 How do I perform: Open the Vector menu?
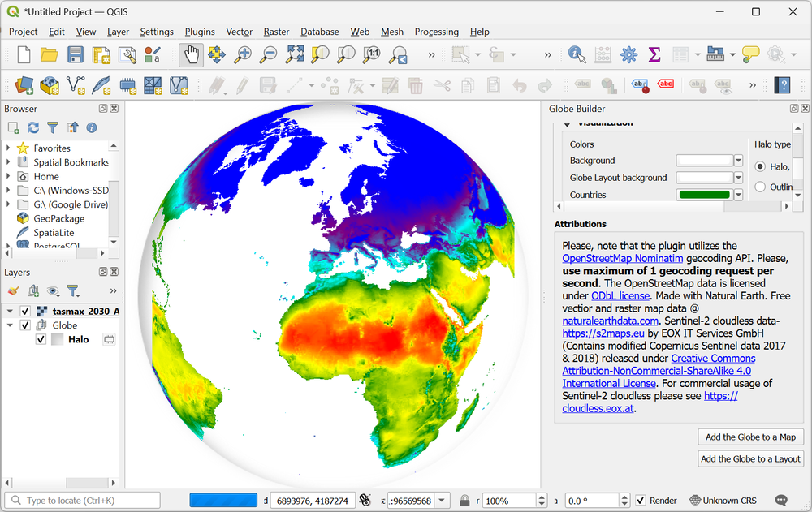point(240,32)
